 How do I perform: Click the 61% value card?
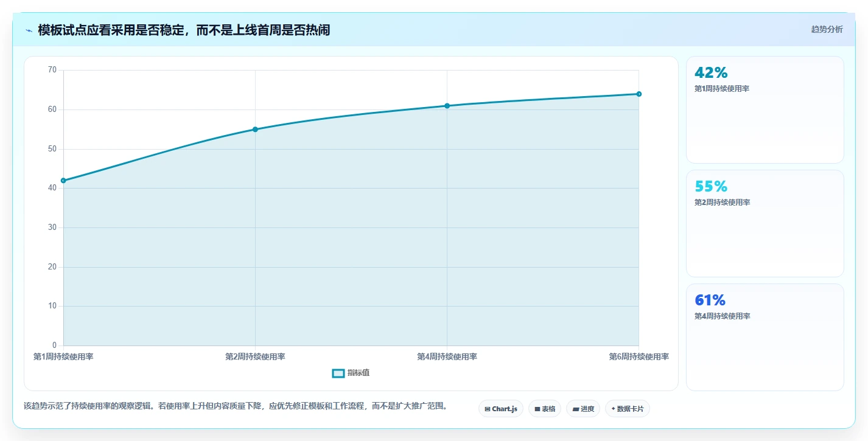765,337
